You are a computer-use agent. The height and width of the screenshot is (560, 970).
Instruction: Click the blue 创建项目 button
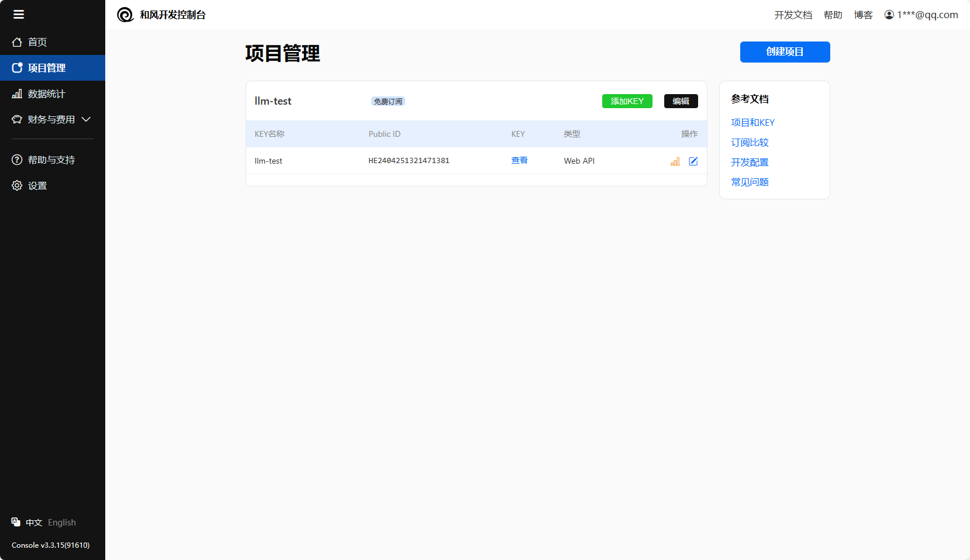pyautogui.click(x=785, y=52)
